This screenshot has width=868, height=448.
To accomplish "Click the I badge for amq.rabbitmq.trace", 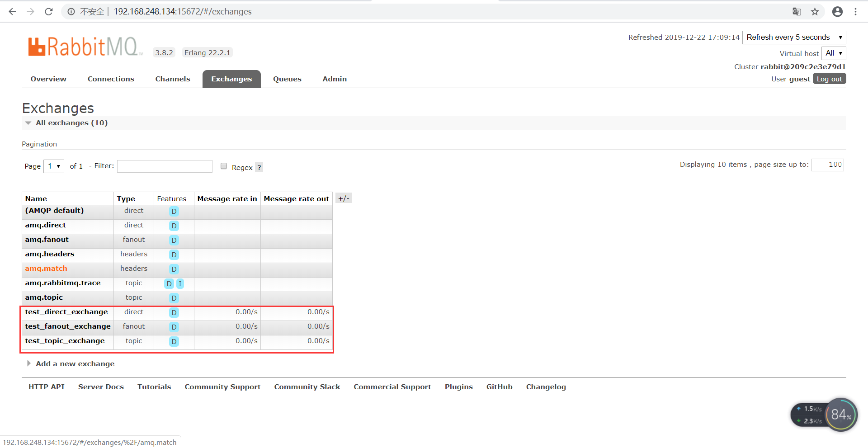I will 180,283.
